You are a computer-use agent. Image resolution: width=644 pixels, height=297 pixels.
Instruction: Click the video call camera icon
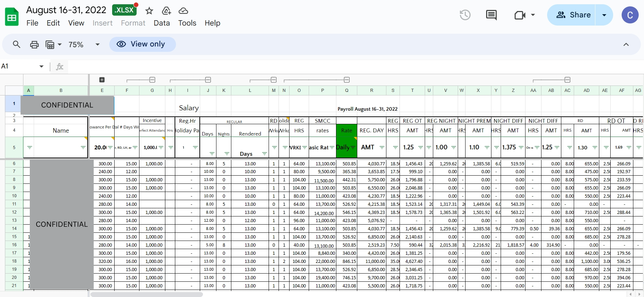pyautogui.click(x=519, y=15)
